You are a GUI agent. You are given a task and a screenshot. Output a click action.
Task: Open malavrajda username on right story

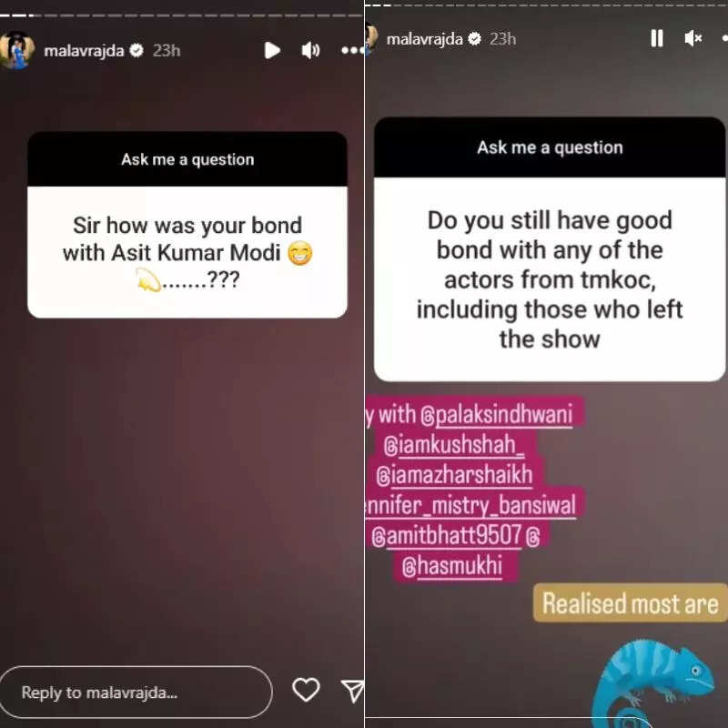(424, 39)
